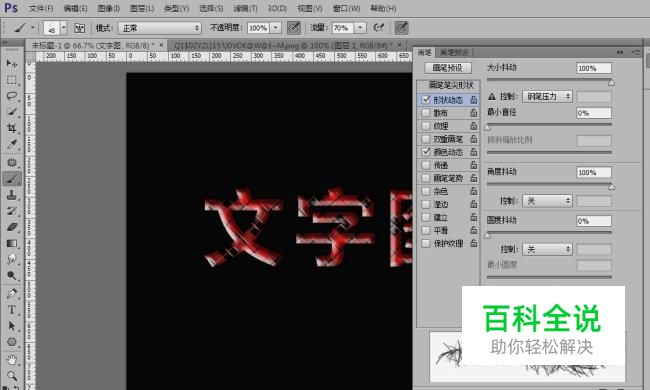
Task: Switch to the 画笔预设 panel tab
Action: (454, 52)
